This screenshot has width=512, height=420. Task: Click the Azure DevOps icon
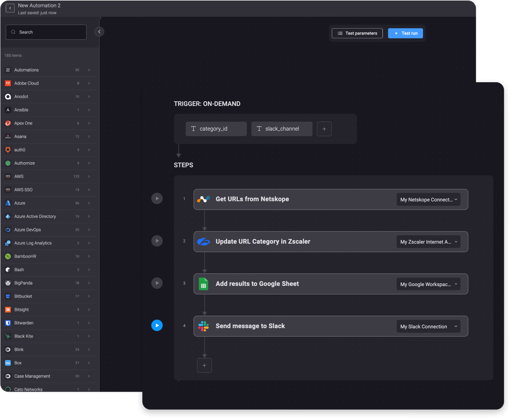pyautogui.click(x=8, y=230)
